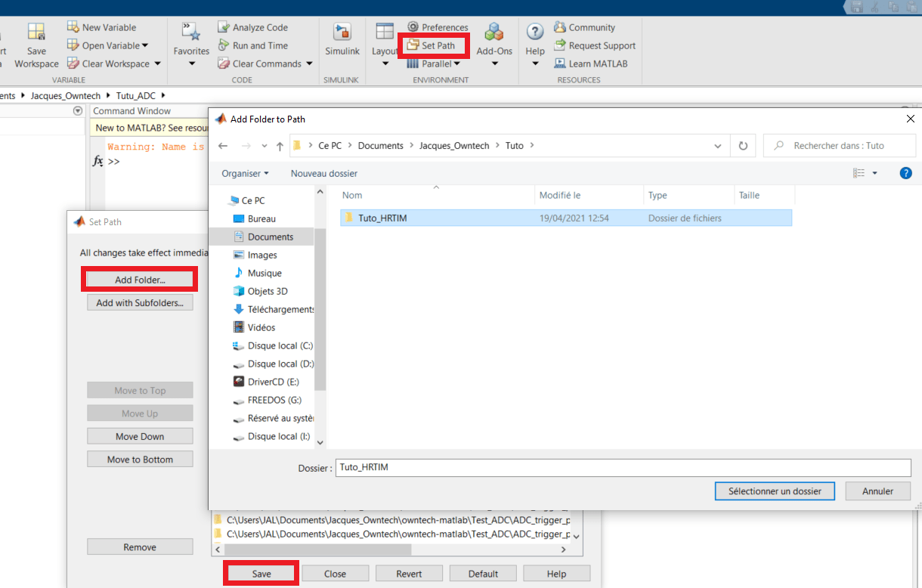This screenshot has width=922, height=588.
Task: Click New Variable in toolstrip
Action: pos(102,27)
